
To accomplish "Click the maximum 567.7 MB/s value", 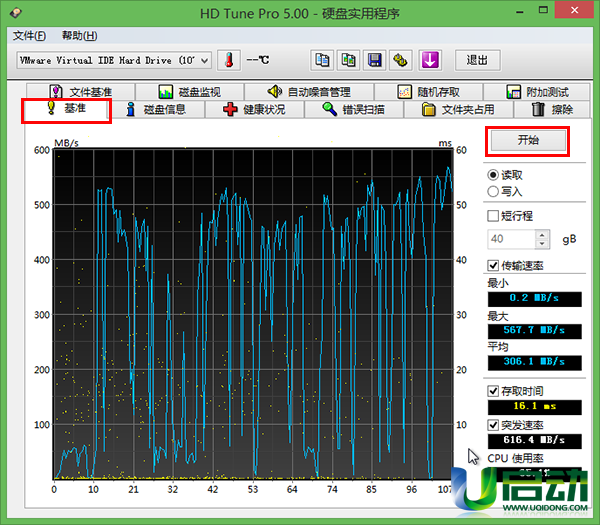I will pyautogui.click(x=535, y=331).
